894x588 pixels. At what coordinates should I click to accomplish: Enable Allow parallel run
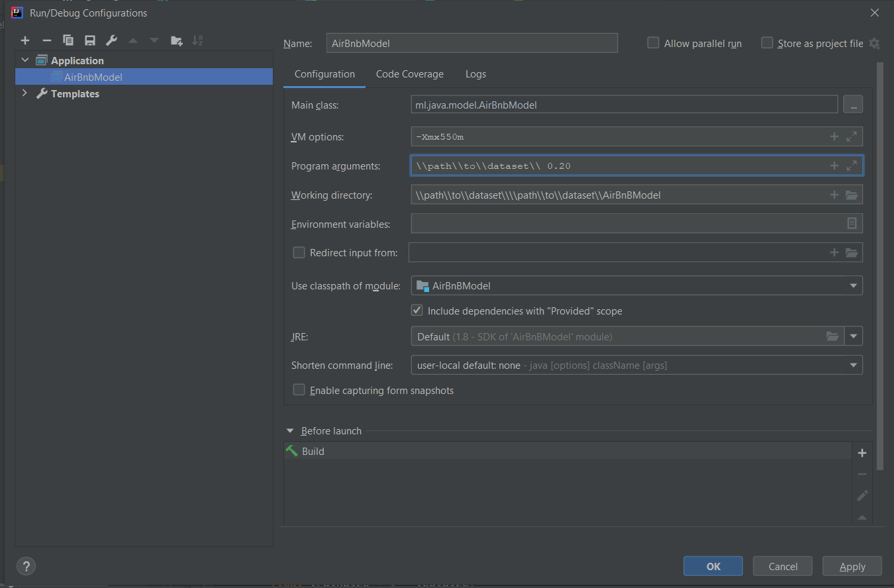tap(654, 43)
